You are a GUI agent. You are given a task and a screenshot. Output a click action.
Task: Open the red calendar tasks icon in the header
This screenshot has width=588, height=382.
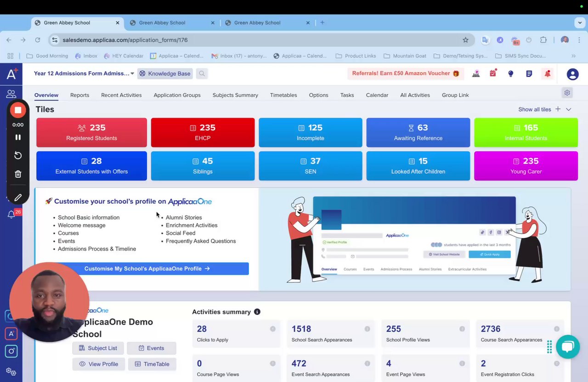pyautogui.click(x=493, y=73)
